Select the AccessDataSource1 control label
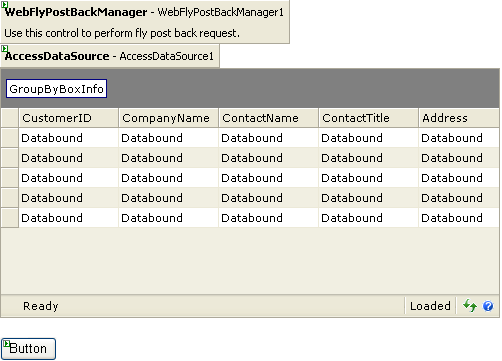The image size is (502, 361). [x=166, y=56]
